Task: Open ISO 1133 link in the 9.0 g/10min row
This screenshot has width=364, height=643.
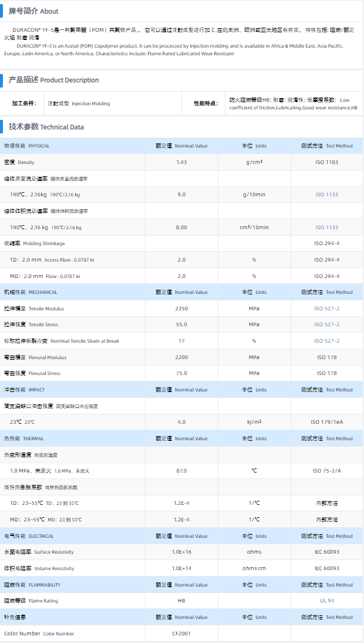Action: (x=326, y=195)
